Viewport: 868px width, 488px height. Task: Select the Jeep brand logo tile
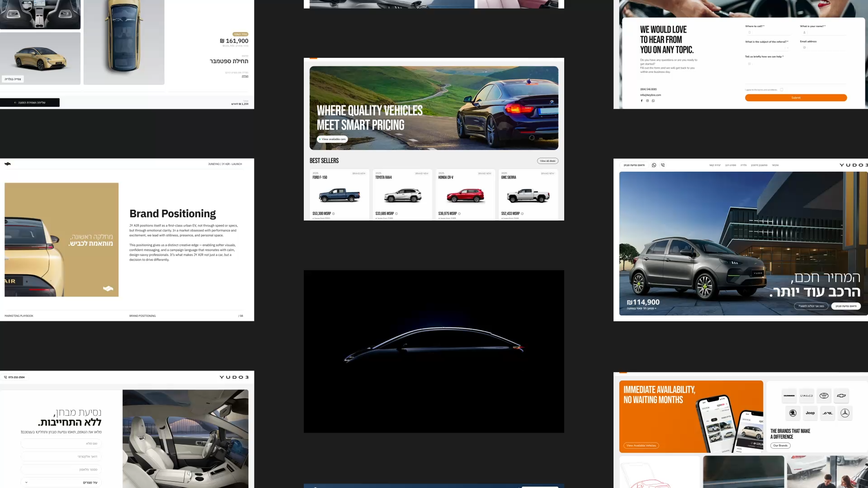click(810, 413)
